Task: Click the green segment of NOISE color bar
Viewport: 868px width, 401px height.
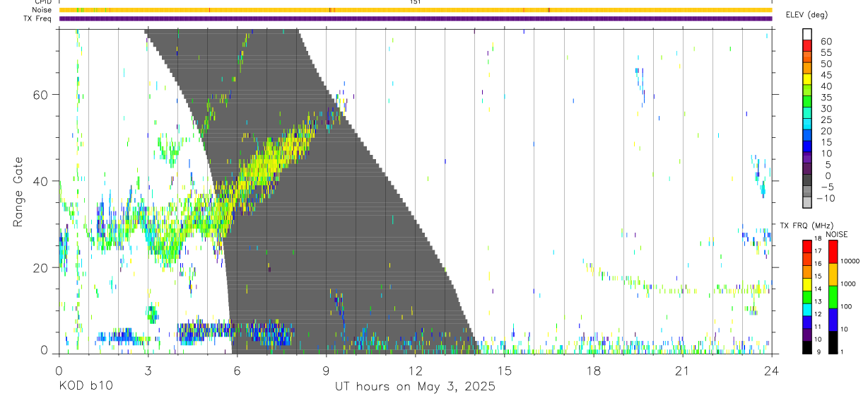Action: (833, 296)
